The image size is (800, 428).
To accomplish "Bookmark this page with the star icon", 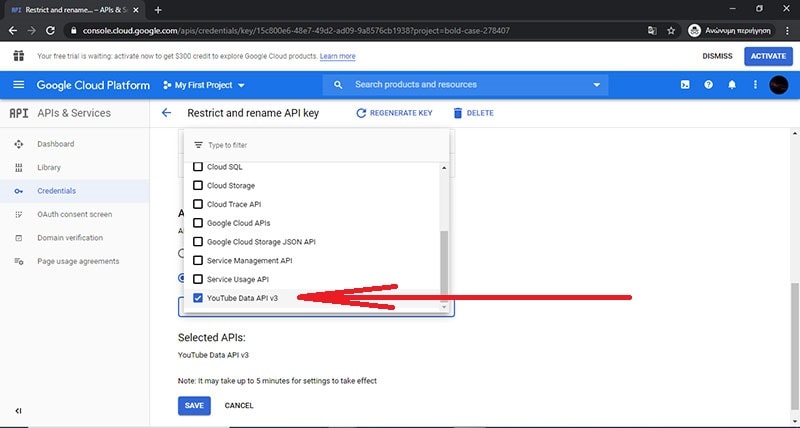I will [x=669, y=30].
